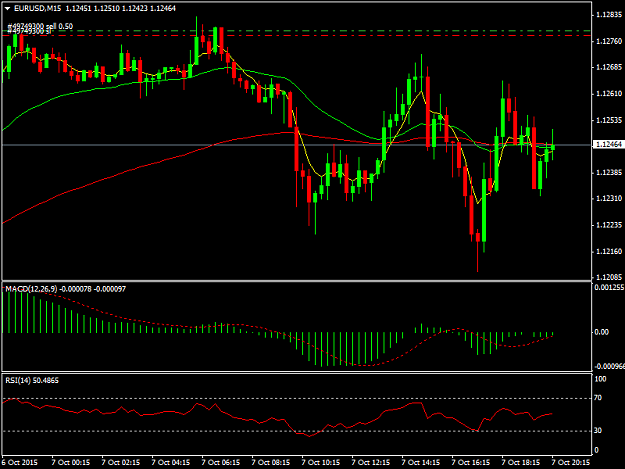This screenshot has height=469, width=625.
Task: Click time axis label 7 Oct 00:15
Action: 71,463
